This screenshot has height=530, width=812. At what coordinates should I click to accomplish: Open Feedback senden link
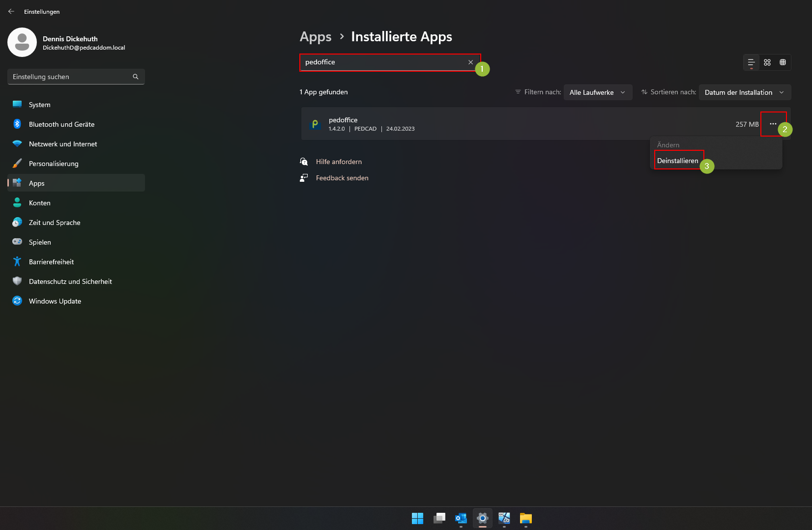point(342,178)
